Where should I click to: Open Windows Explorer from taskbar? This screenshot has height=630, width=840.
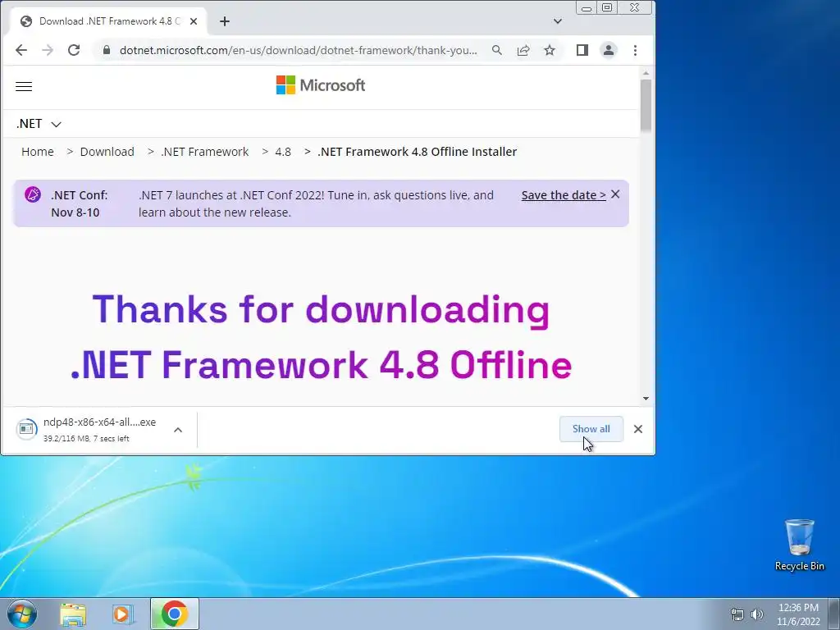click(x=73, y=614)
